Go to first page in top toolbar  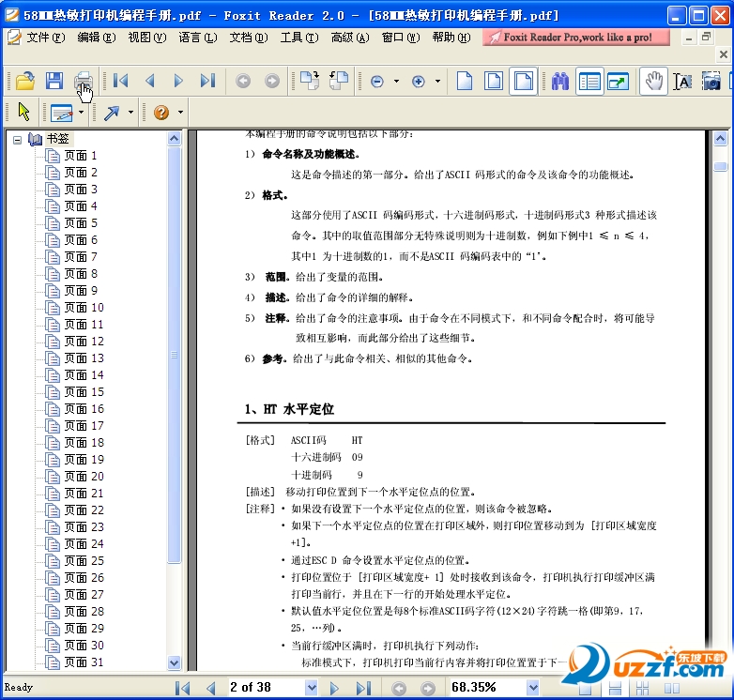[121, 81]
